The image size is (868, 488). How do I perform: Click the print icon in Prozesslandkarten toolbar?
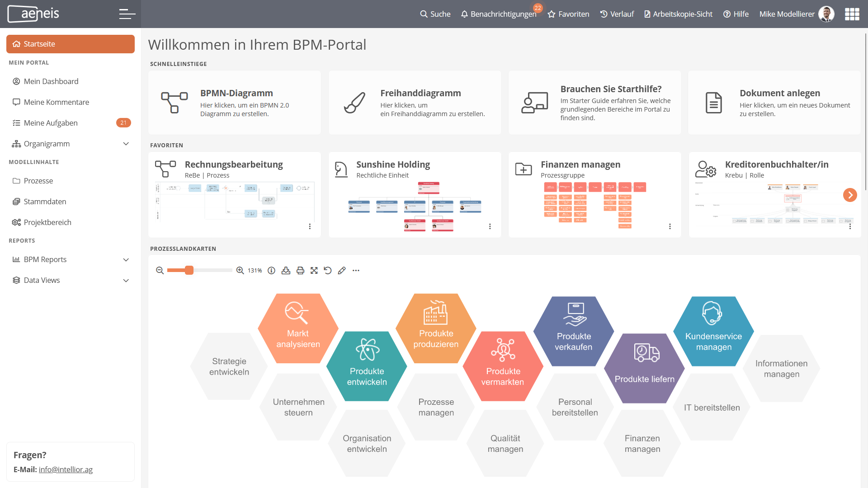(x=301, y=271)
